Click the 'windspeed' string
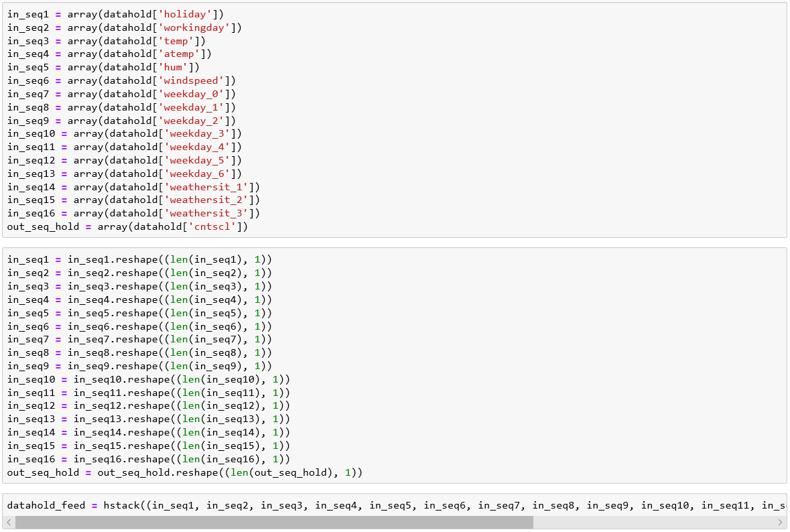The height and width of the screenshot is (532, 790). tap(192, 80)
